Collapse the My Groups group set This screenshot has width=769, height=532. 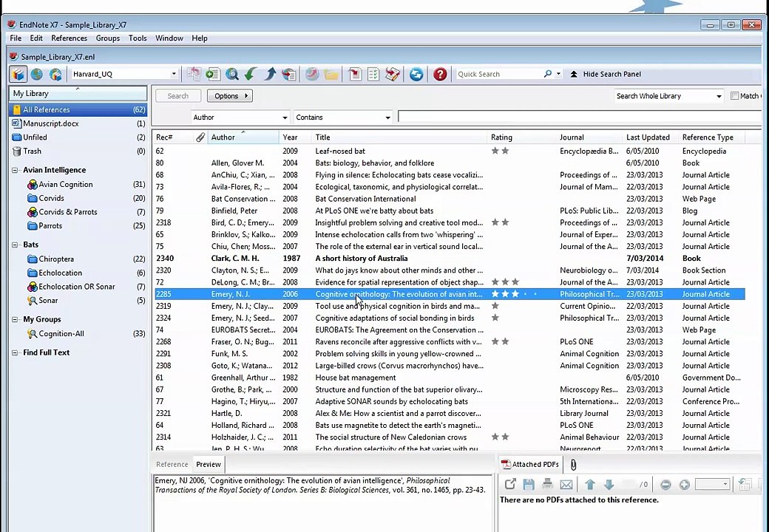[x=15, y=319]
